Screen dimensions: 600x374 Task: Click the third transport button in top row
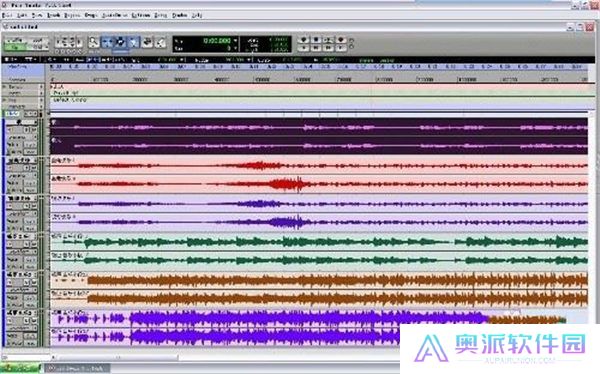(328, 40)
